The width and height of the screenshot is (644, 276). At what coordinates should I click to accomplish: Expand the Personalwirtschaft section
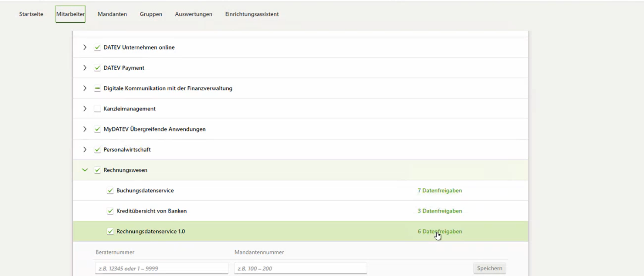coord(85,150)
